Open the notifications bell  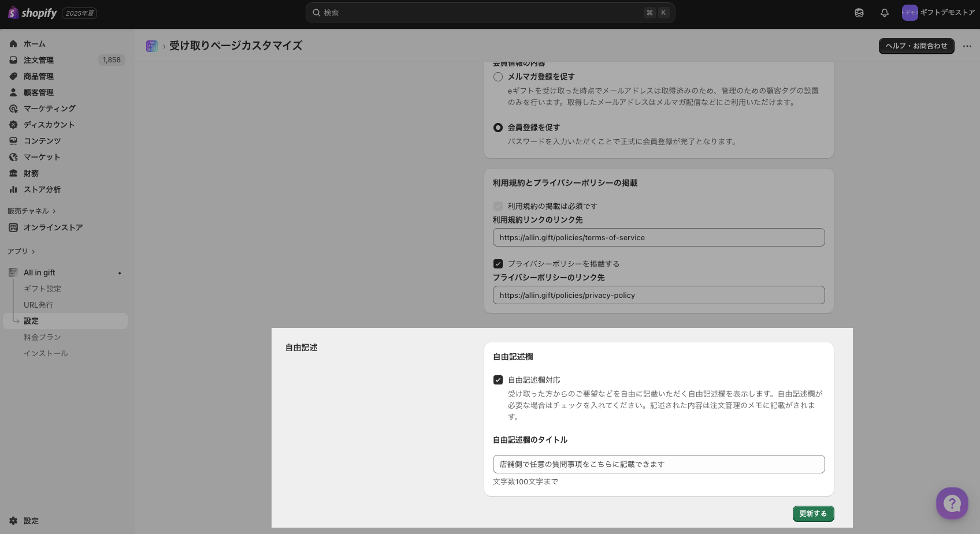(884, 13)
